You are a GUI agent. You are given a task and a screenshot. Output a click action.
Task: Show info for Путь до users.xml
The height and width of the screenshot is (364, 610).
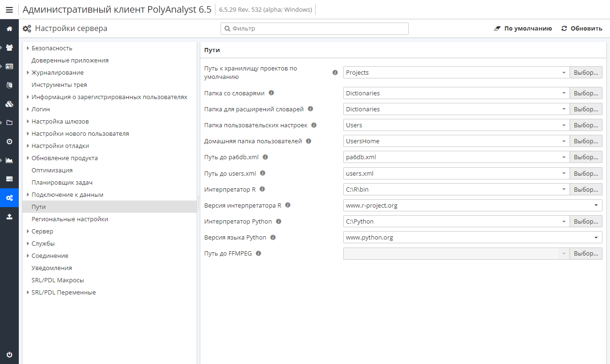pos(262,173)
